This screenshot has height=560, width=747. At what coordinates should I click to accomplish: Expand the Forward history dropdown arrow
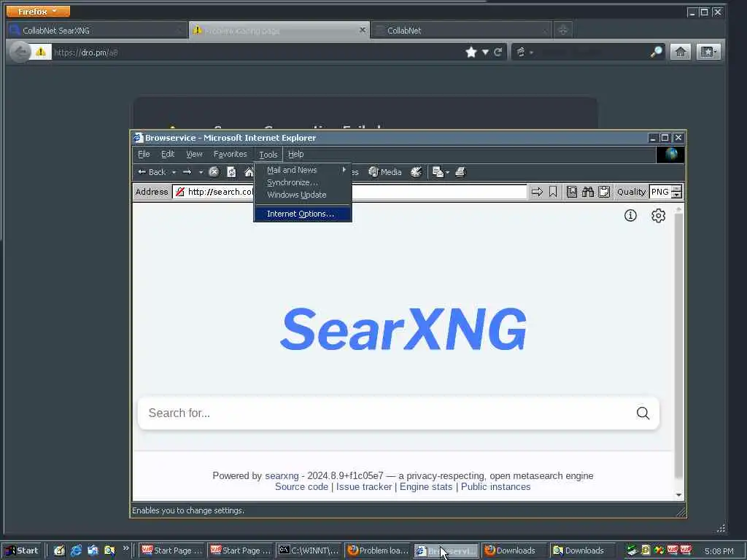pyautogui.click(x=201, y=172)
